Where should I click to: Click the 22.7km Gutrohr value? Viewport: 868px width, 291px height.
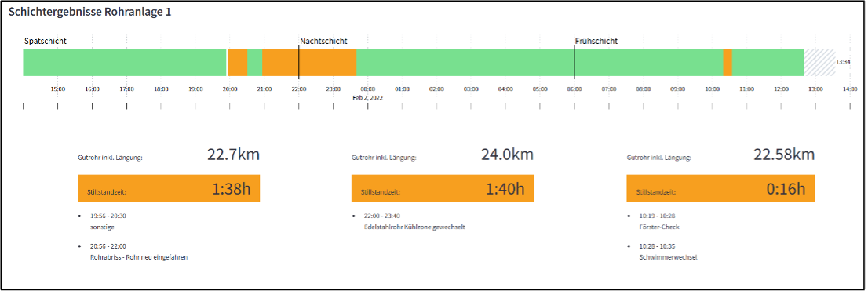(233, 155)
